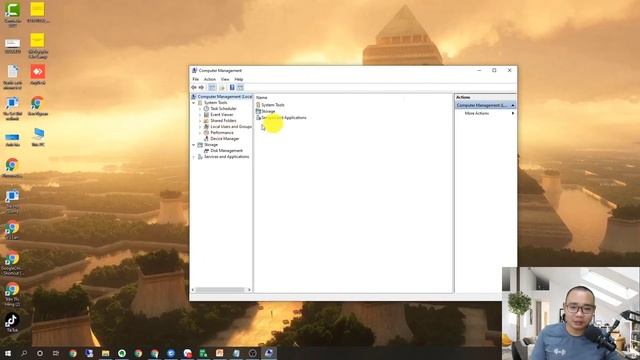Select the This PC desktop icon
This screenshot has height=360, width=640.
38,137
